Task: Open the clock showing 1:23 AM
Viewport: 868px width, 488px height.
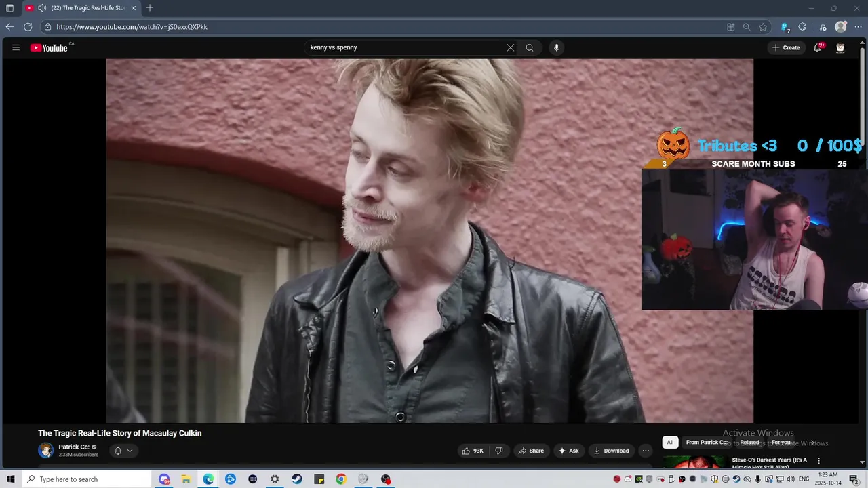Action: tap(827, 479)
